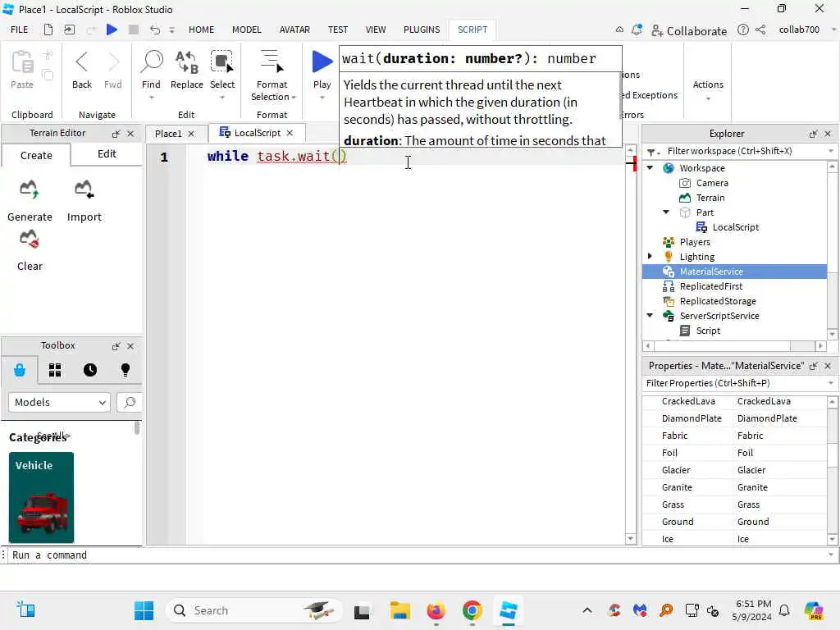Screen dimensions: 840x630
Task: Select the LocalScript editor tab
Action: point(257,133)
